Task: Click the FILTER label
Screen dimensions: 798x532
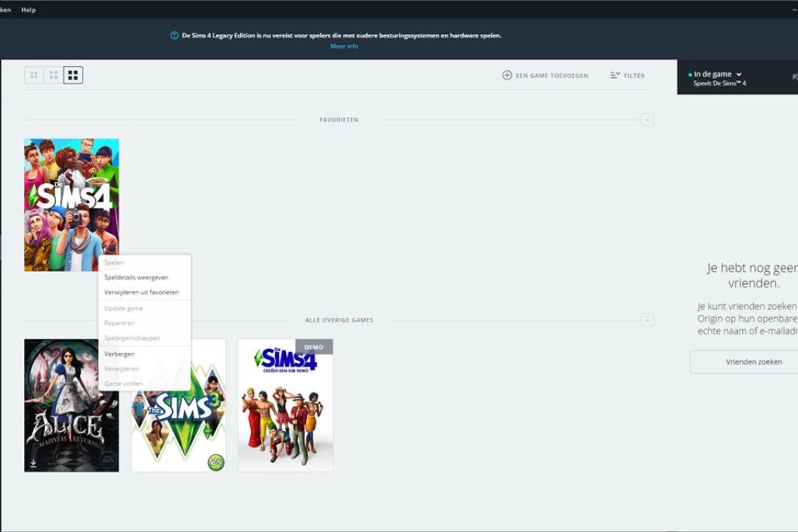Action: click(x=634, y=76)
